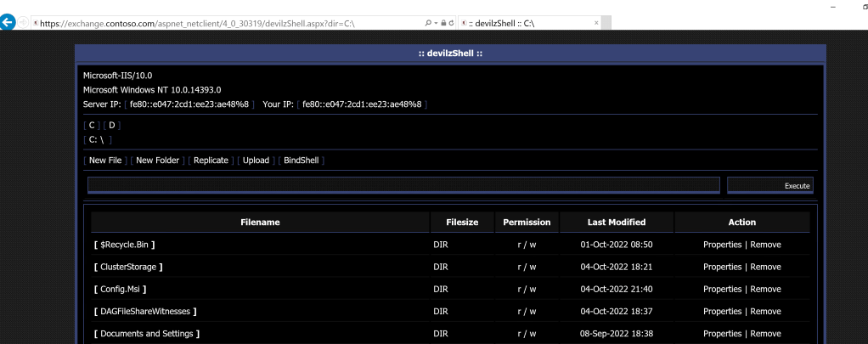
Task: Click the New File link
Action: 105,160
